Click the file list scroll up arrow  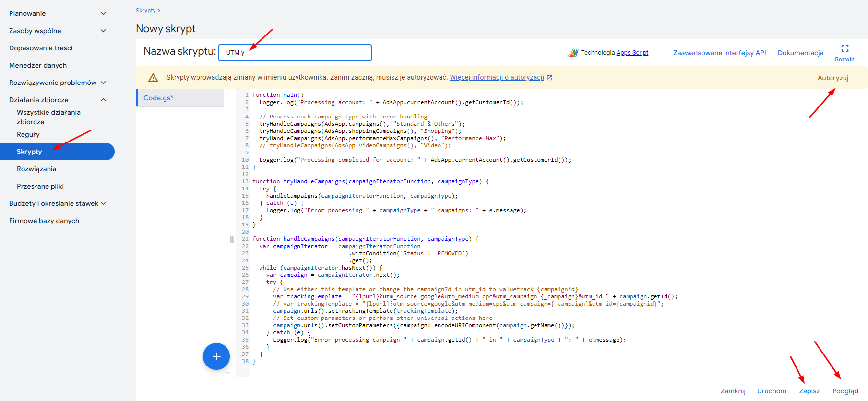pyautogui.click(x=228, y=94)
